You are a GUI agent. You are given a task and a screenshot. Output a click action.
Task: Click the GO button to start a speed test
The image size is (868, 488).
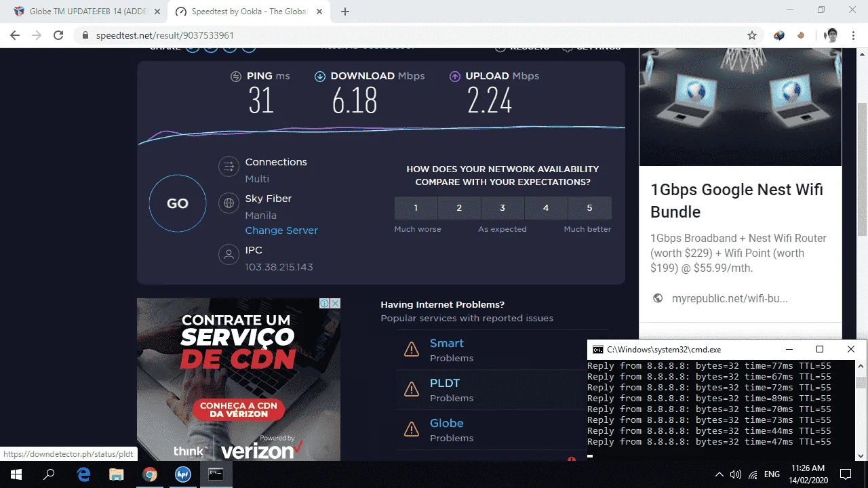(x=178, y=203)
